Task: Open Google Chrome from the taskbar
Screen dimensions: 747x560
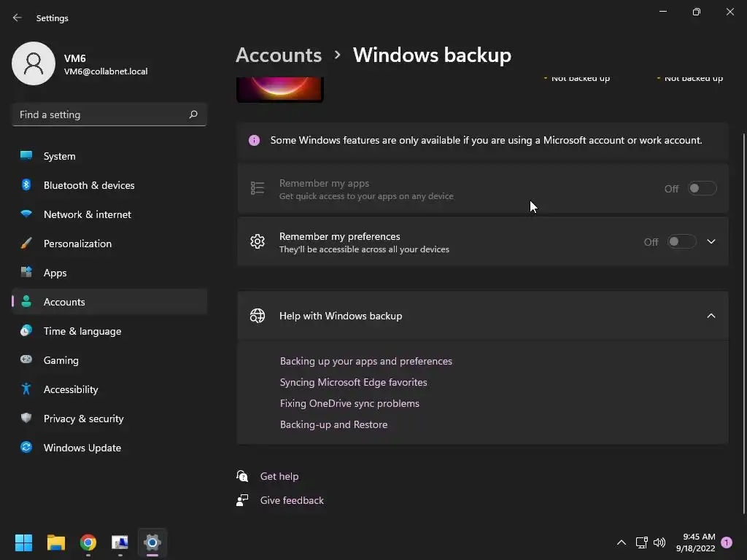Action: point(88,542)
